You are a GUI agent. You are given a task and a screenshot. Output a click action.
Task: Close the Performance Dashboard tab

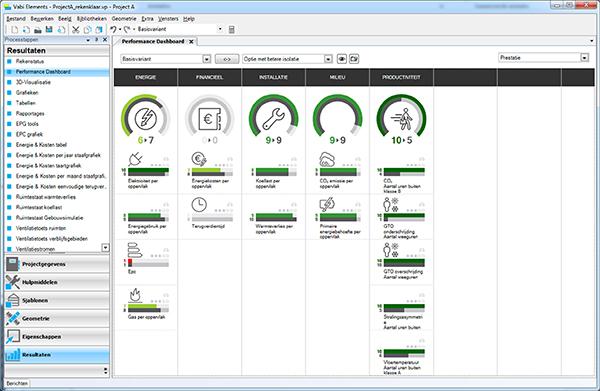191,41
